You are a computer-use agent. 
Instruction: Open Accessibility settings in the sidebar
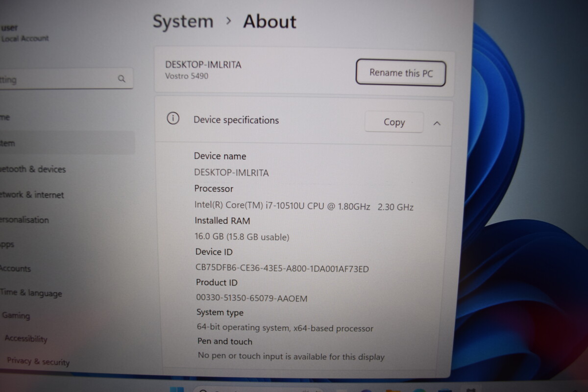[x=26, y=339]
